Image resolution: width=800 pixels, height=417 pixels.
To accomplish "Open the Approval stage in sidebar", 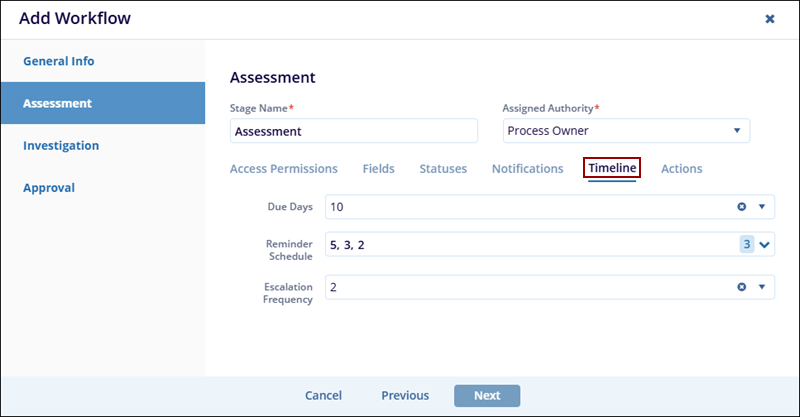I will [49, 187].
